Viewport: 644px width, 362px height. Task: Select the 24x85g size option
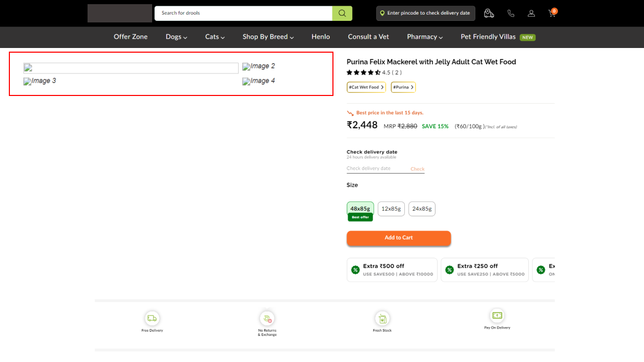pyautogui.click(x=422, y=209)
